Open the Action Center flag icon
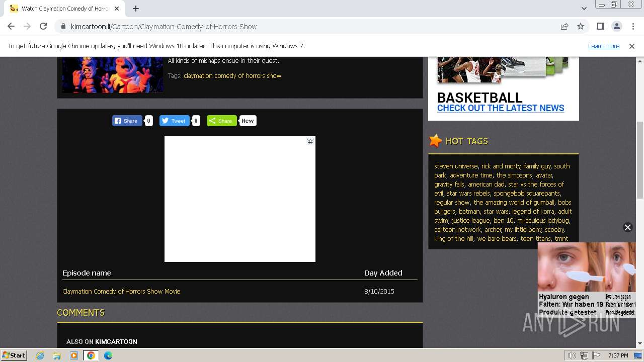This screenshot has width=644, height=362. tap(596, 355)
